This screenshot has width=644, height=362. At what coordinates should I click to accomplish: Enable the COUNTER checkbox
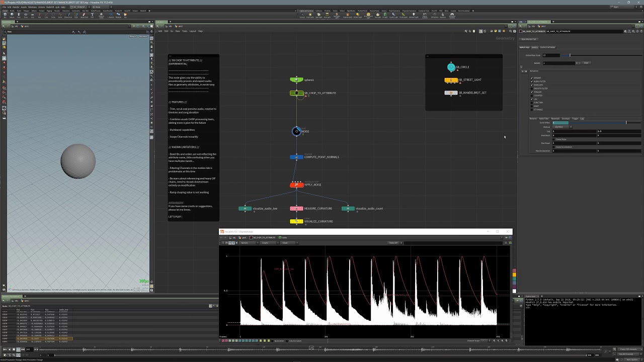[532, 96]
